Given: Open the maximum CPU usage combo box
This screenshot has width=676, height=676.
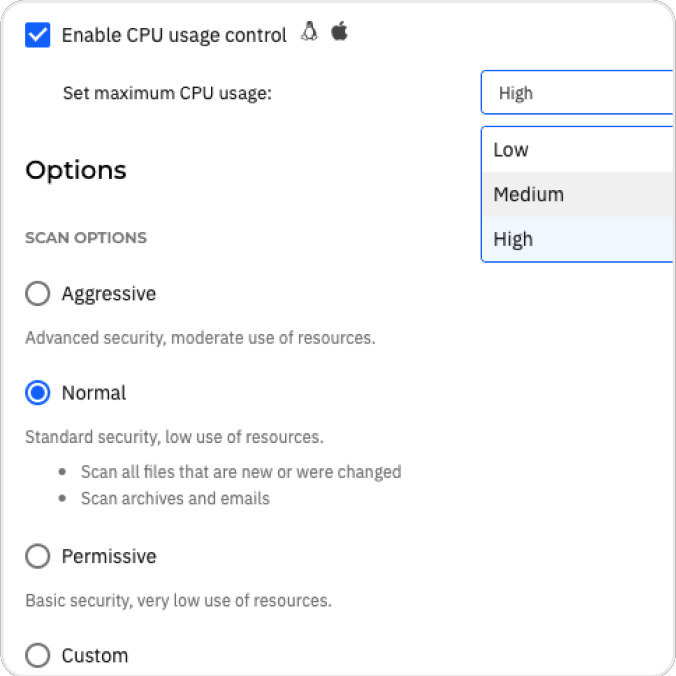Looking at the screenshot, I should 578,93.
